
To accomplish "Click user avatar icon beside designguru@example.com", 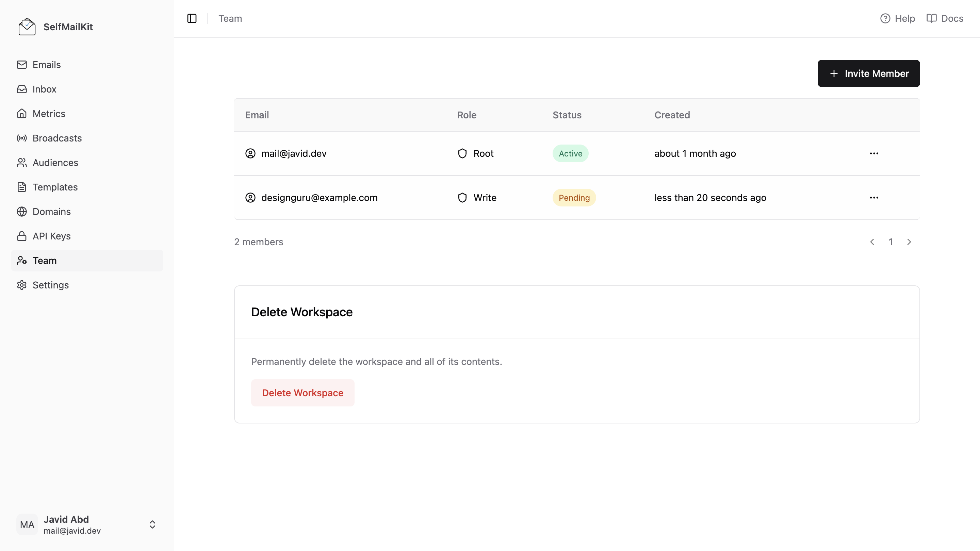I will point(250,197).
